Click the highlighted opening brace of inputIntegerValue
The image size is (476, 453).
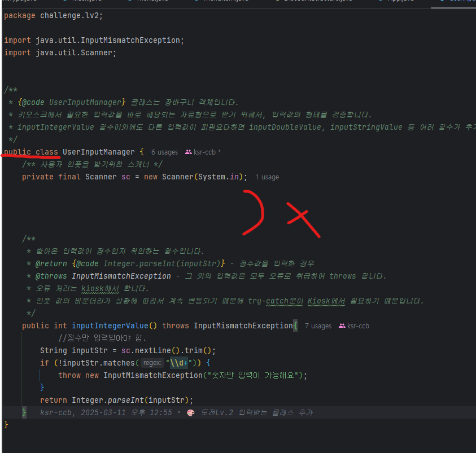click(x=295, y=326)
